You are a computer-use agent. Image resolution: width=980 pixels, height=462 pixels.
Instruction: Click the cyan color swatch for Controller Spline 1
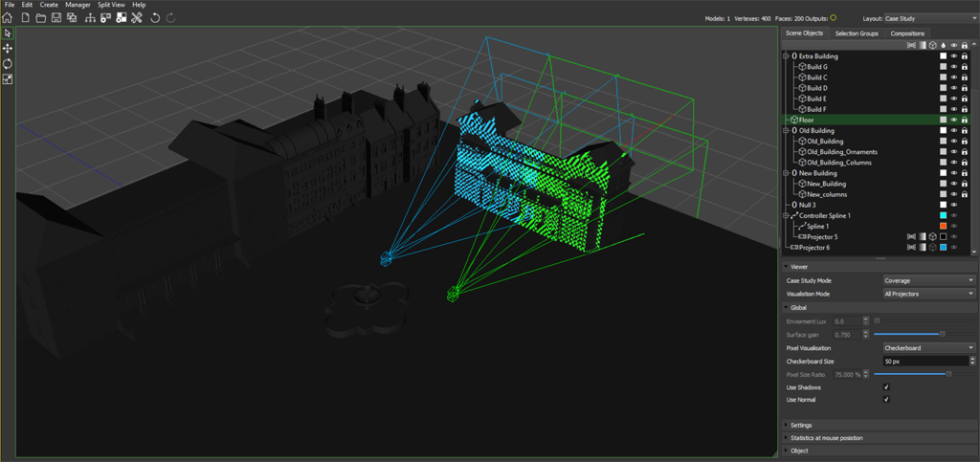point(943,216)
